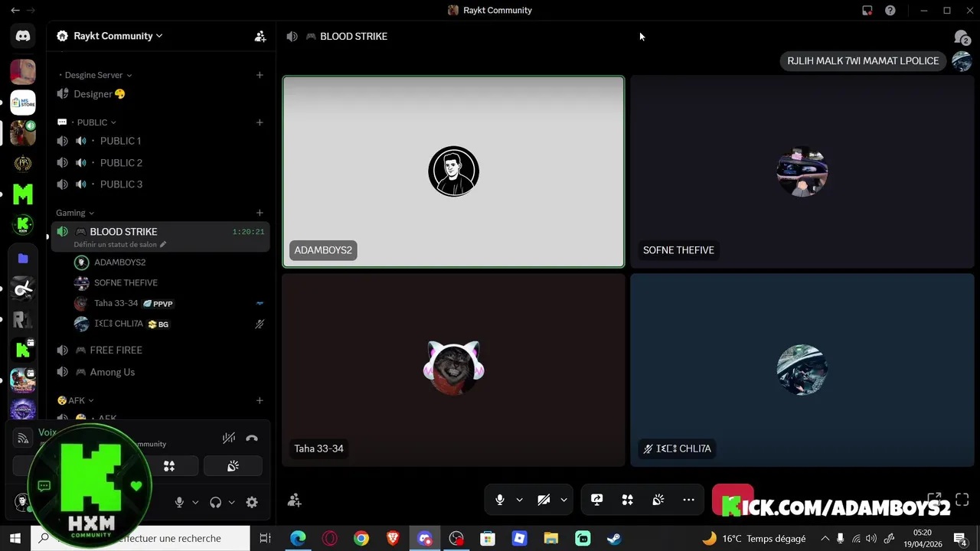This screenshot has width=980, height=551.
Task: Open Steam from the taskbar
Action: [614, 538]
